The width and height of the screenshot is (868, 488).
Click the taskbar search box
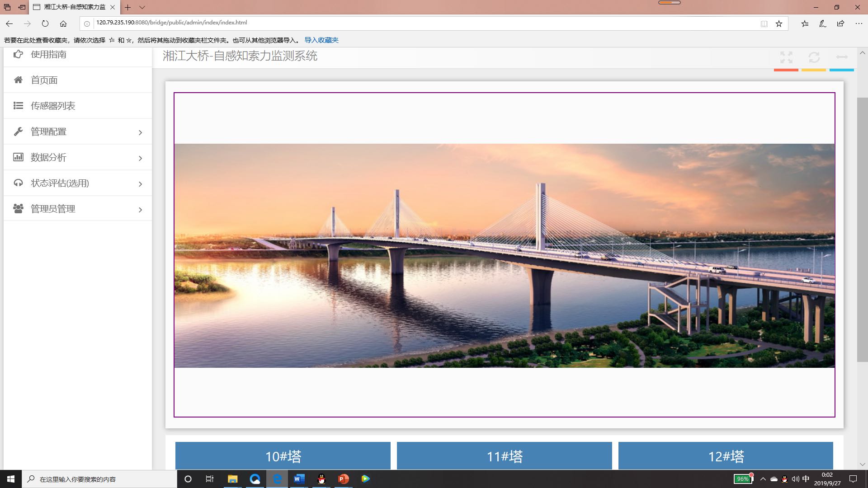[99, 479]
